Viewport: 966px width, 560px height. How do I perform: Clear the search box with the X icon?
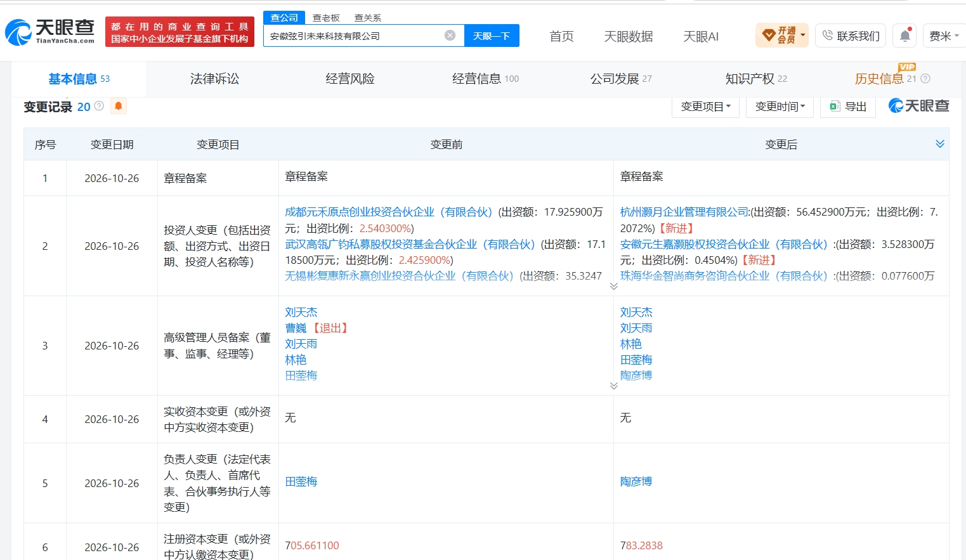pos(450,36)
